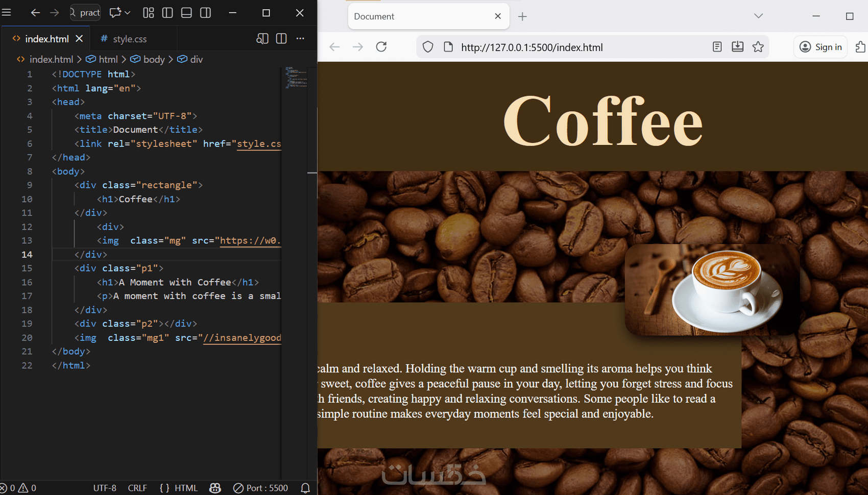Open More Actions ellipsis in editor toolbar
This screenshot has width=868, height=495.
300,39
